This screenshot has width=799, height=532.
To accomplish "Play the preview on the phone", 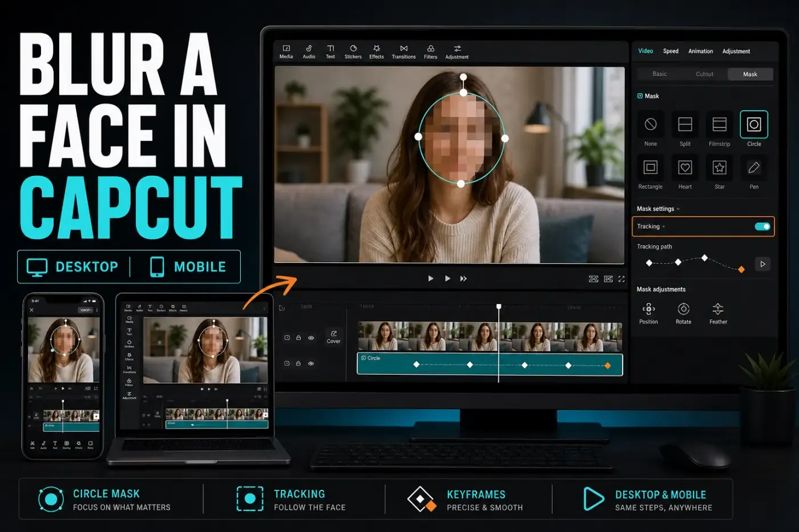I will (x=63, y=388).
